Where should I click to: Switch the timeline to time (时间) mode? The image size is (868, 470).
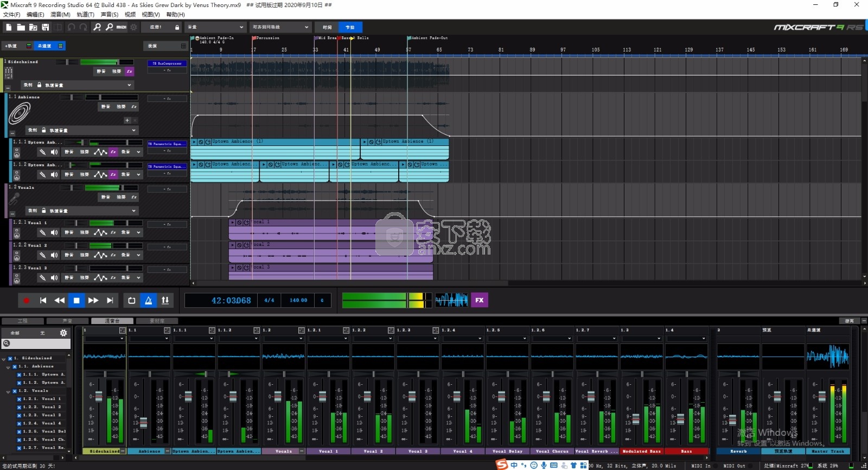click(327, 27)
